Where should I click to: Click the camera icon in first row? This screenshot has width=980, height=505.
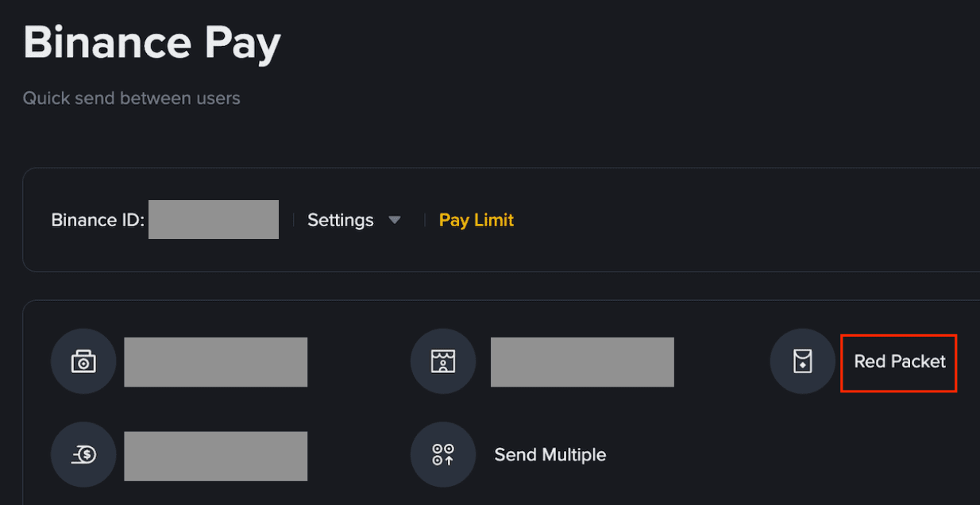tap(83, 362)
